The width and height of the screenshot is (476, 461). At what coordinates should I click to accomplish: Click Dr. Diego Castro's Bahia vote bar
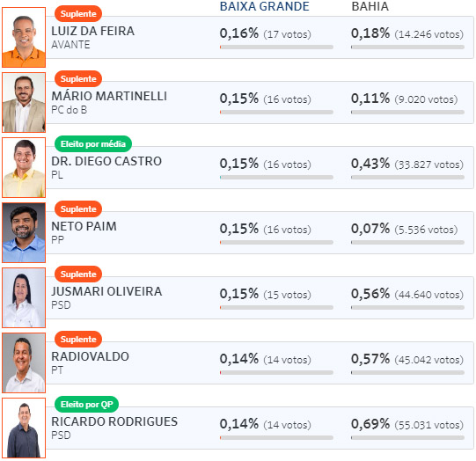pyautogui.click(x=407, y=177)
